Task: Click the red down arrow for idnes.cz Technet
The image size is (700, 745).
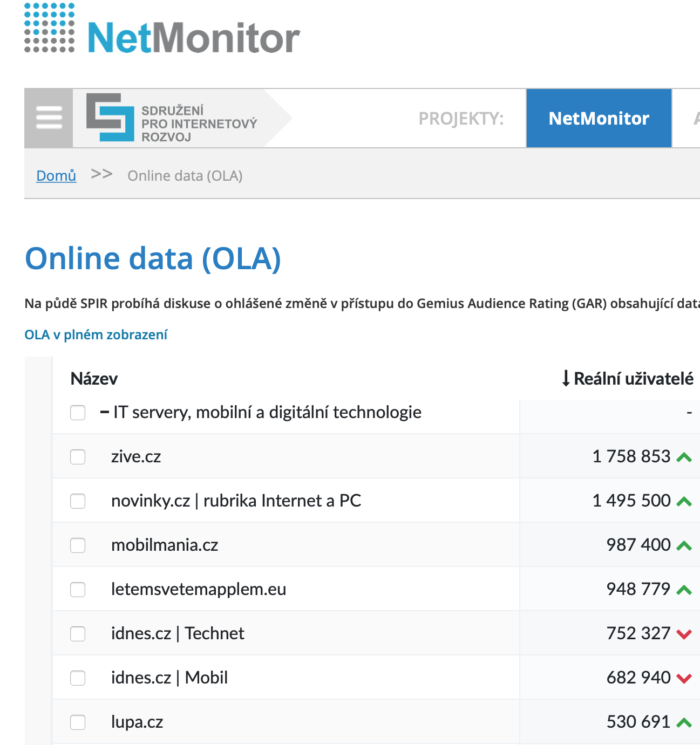Action: 684,634
